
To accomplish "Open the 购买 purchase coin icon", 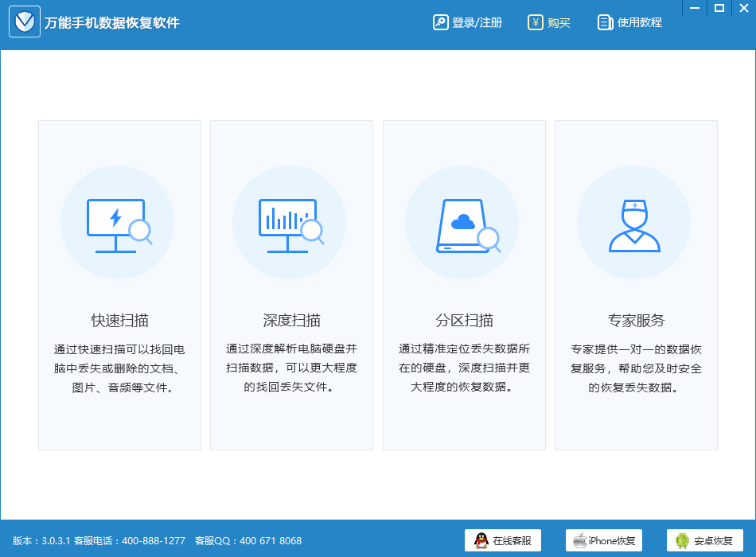I will point(534,21).
